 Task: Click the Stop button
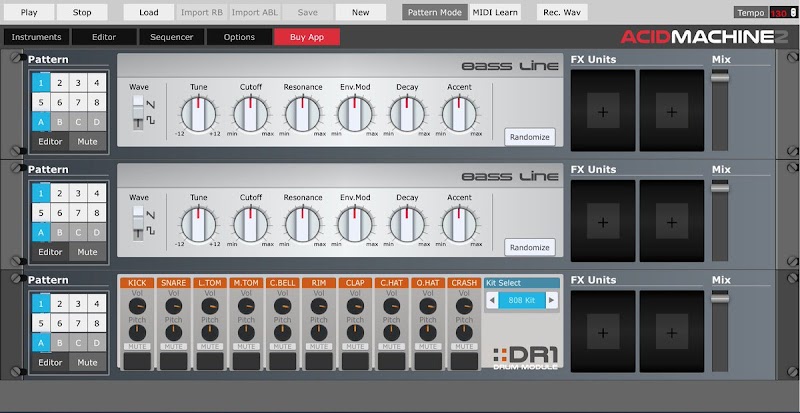tap(82, 12)
